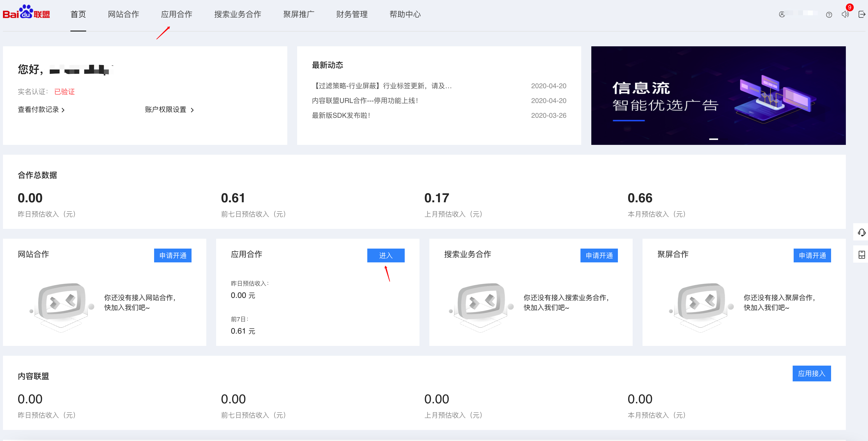Image resolution: width=868 pixels, height=441 pixels.
Task: Click the 查看付款记录 link
Action: click(38, 110)
